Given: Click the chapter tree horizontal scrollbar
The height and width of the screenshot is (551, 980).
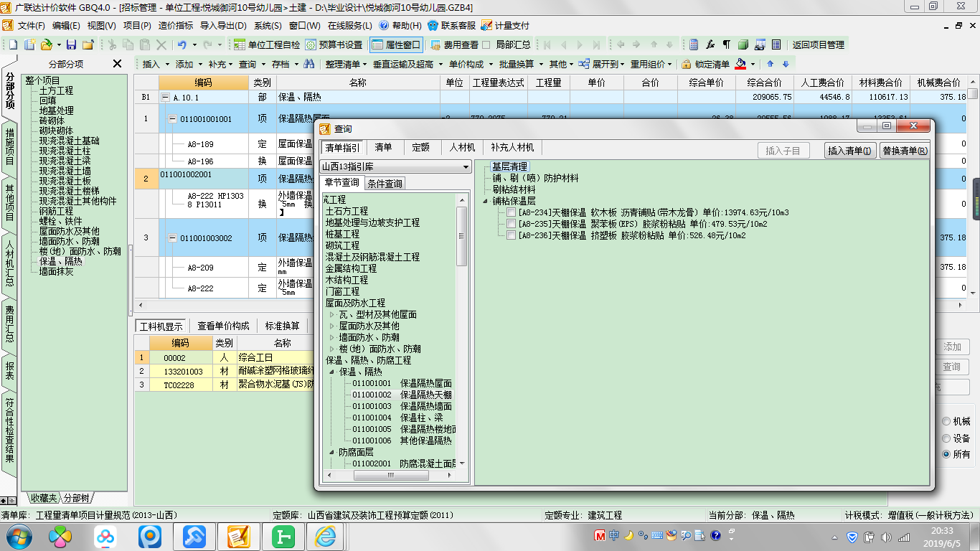Looking at the screenshot, I should pyautogui.click(x=390, y=475).
